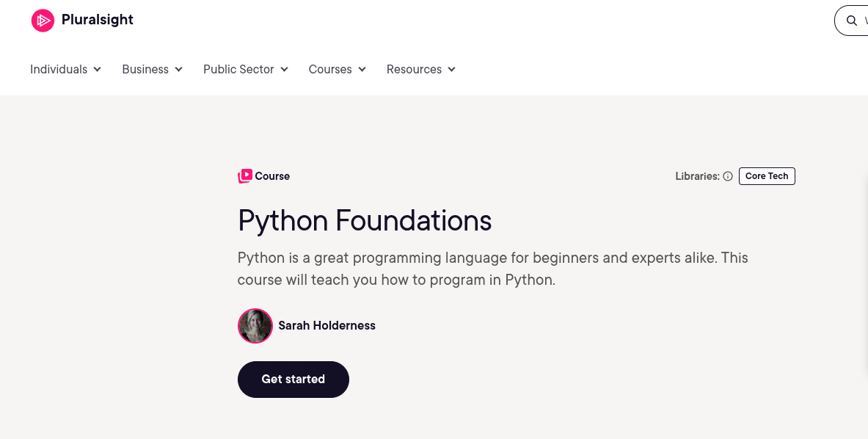
Task: Click the Course label text
Action: pyautogui.click(x=272, y=176)
